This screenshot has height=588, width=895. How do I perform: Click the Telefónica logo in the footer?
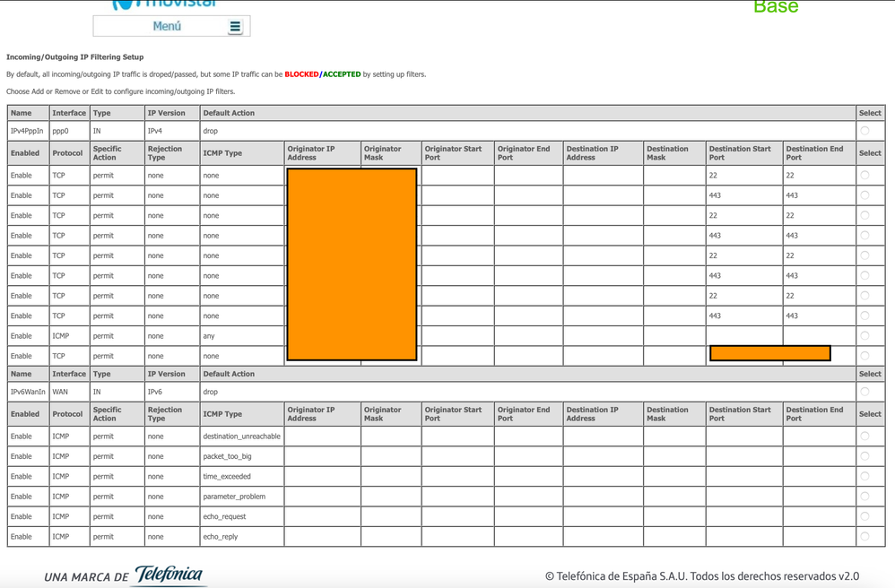pyautogui.click(x=167, y=575)
